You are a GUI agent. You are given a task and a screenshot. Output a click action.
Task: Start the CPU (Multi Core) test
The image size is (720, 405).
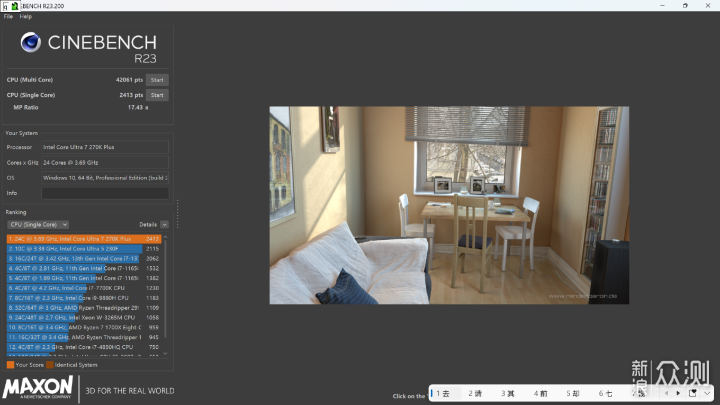(157, 80)
